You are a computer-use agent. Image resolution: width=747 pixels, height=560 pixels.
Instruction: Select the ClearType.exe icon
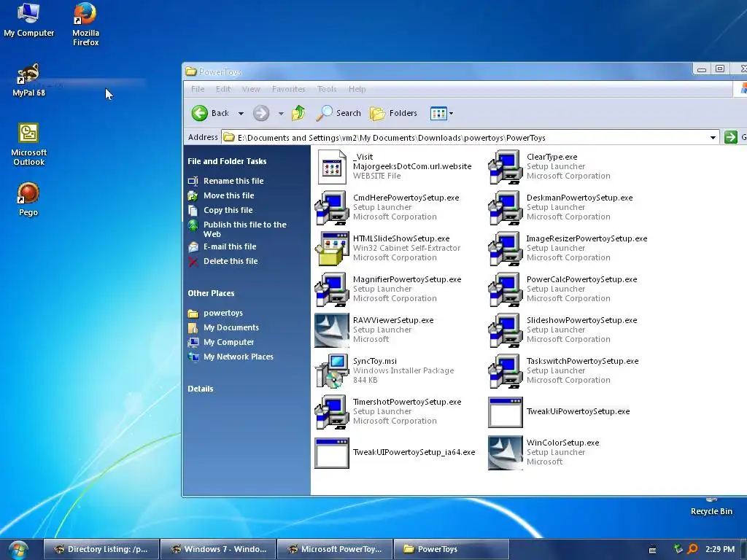click(x=506, y=167)
